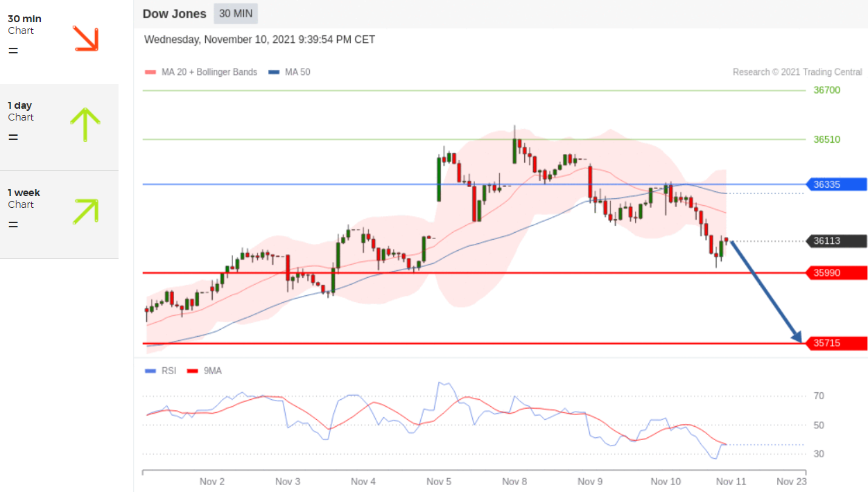This screenshot has height=492, width=868.
Task: Click the RSI 50 level label
Action: point(819,425)
